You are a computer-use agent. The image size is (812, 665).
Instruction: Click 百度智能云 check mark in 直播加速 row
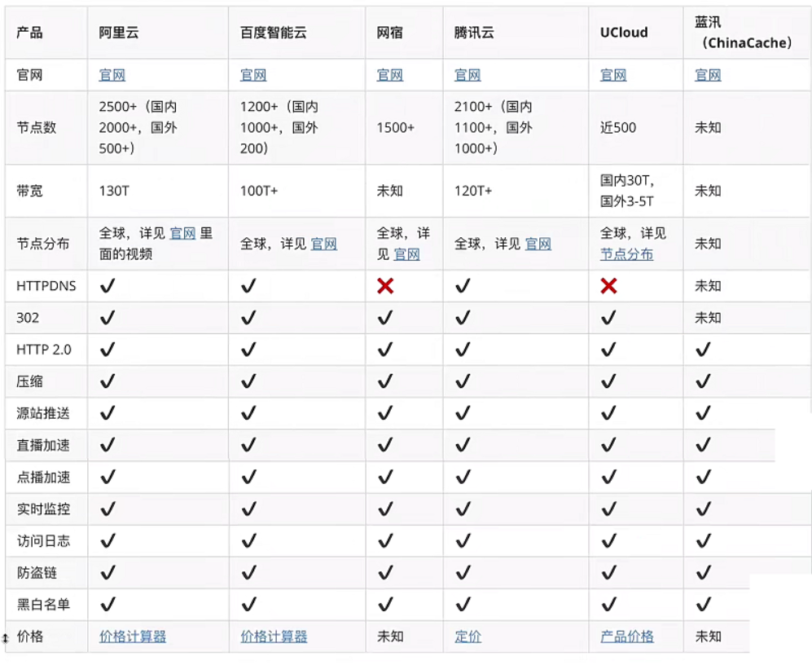pyautogui.click(x=248, y=445)
